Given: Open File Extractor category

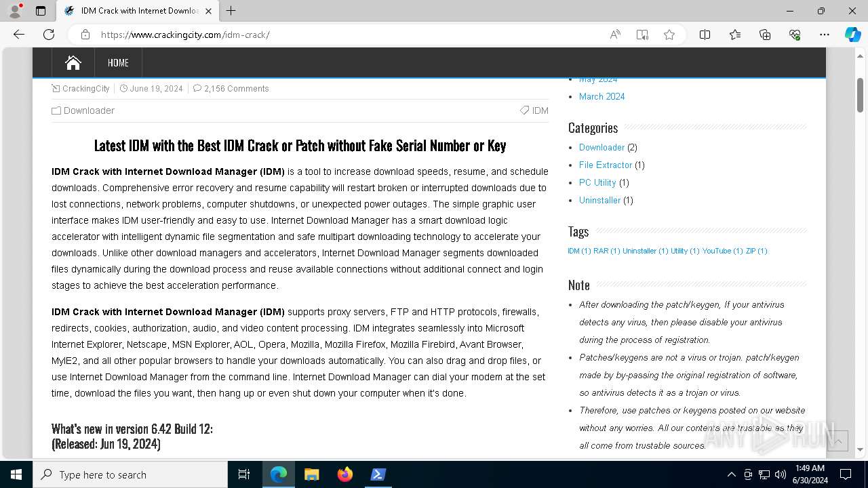Looking at the screenshot, I should 605,165.
